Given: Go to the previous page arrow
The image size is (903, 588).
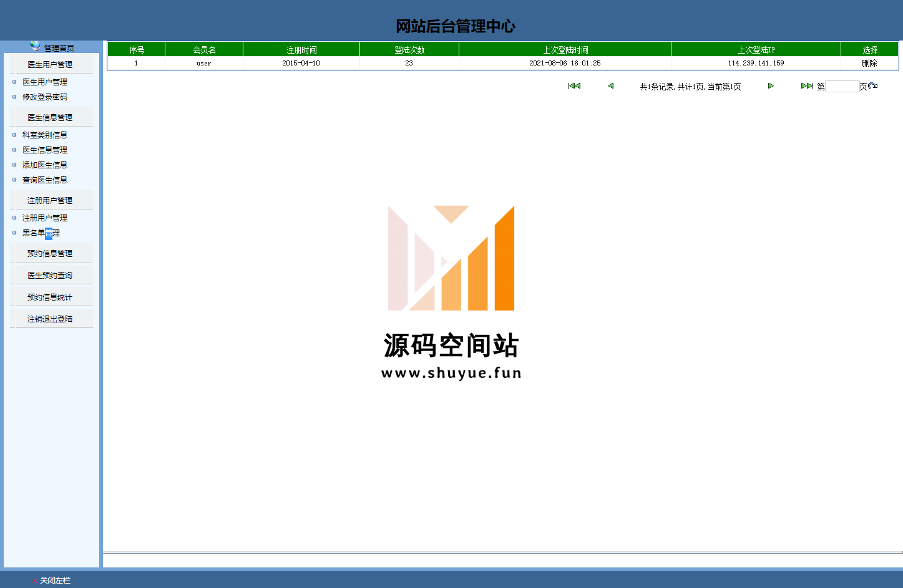Looking at the screenshot, I should [x=610, y=86].
